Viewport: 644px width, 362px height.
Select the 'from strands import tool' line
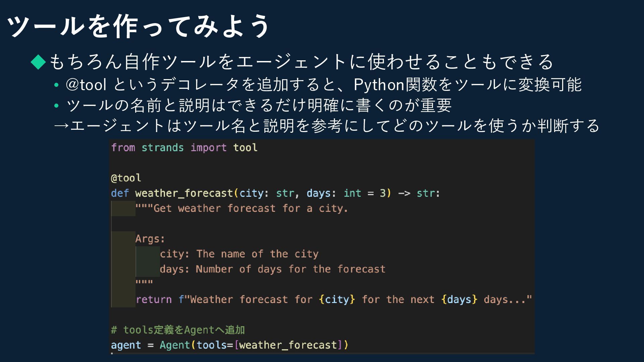click(x=184, y=147)
